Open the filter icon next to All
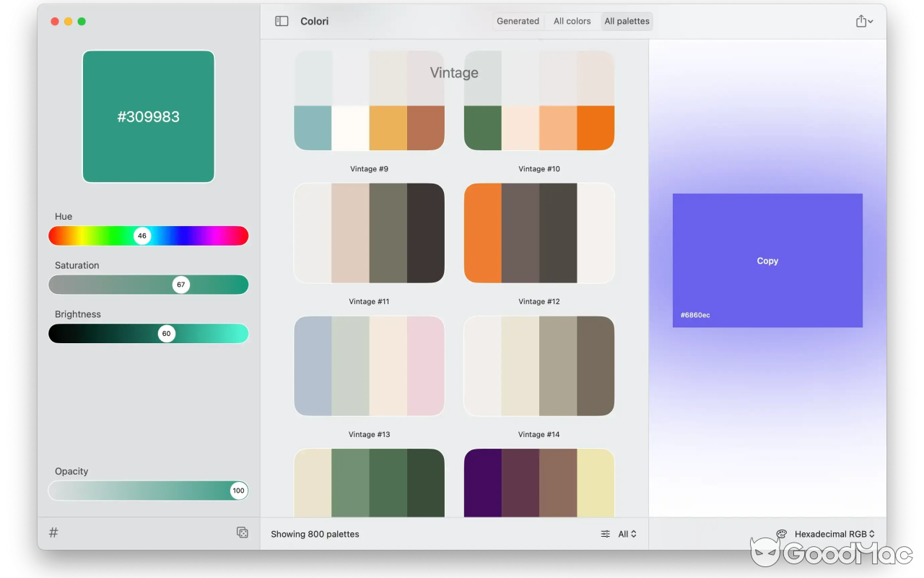 [605, 534]
